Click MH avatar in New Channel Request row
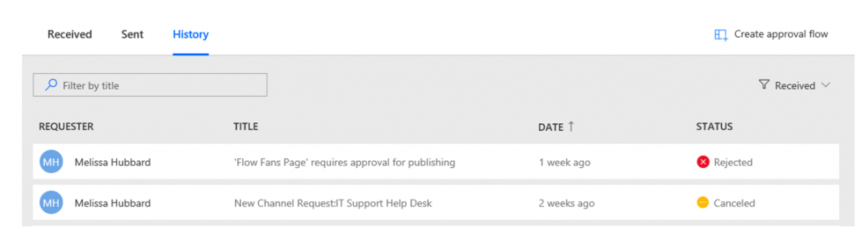 click(x=51, y=203)
